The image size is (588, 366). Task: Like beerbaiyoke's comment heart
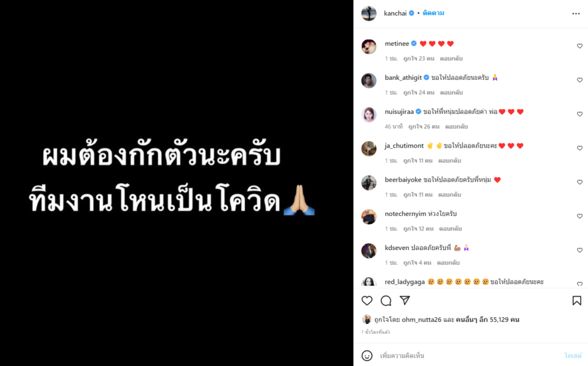point(579,182)
